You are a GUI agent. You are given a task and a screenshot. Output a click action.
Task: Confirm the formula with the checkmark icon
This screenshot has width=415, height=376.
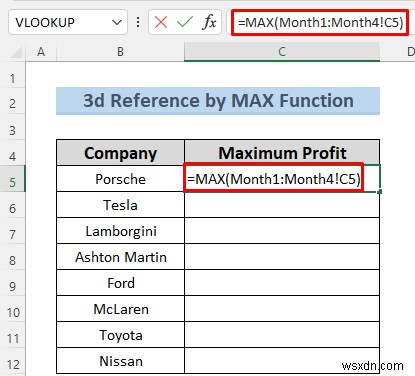pyautogui.click(x=185, y=22)
